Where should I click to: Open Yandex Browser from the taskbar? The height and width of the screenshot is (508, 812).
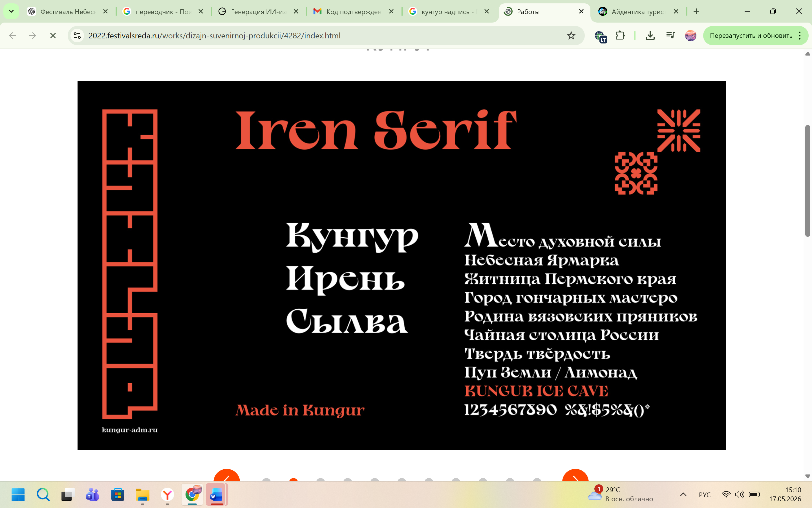[167, 494]
